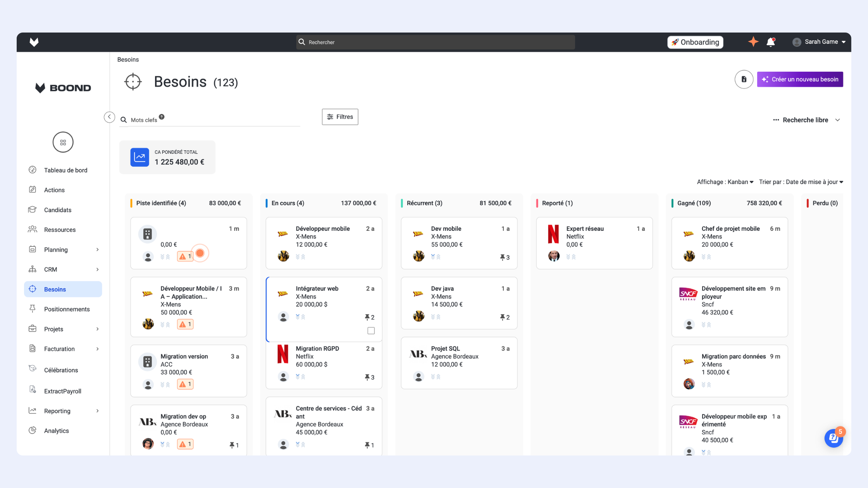Click warning badge on Migration dev op card
Screen dimensions: 868x488
point(185,444)
